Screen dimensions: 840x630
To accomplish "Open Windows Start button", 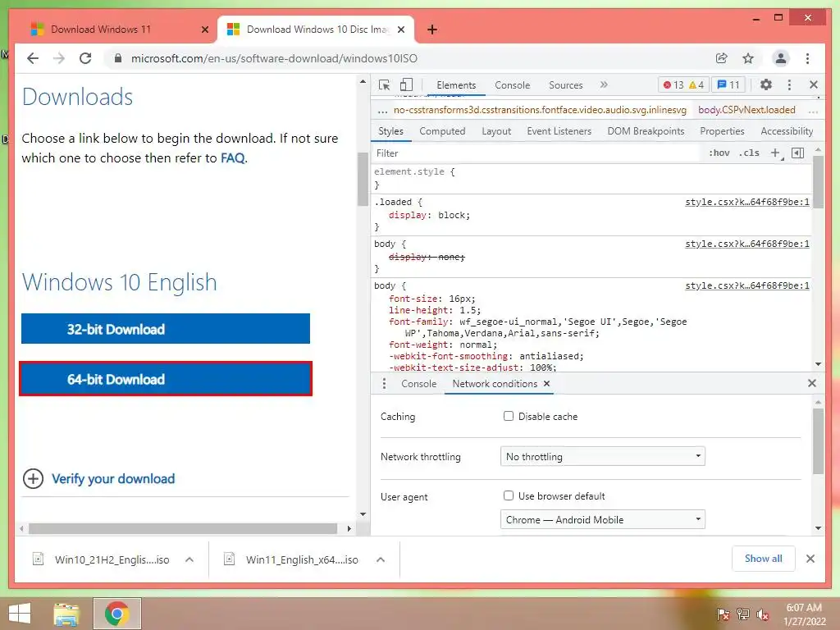I will (20, 614).
